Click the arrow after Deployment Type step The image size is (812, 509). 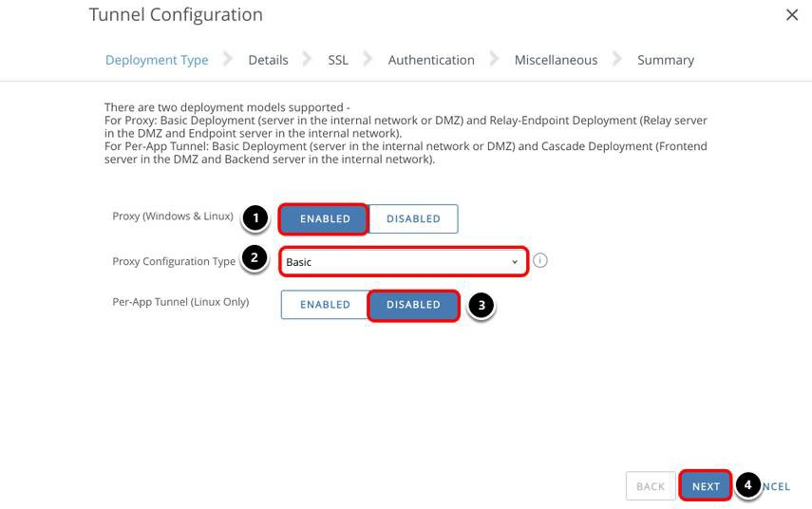228,60
